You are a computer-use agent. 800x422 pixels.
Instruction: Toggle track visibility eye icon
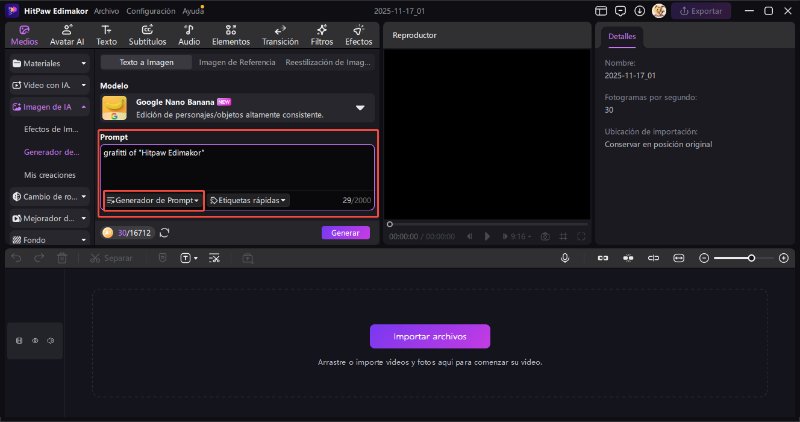coord(34,341)
